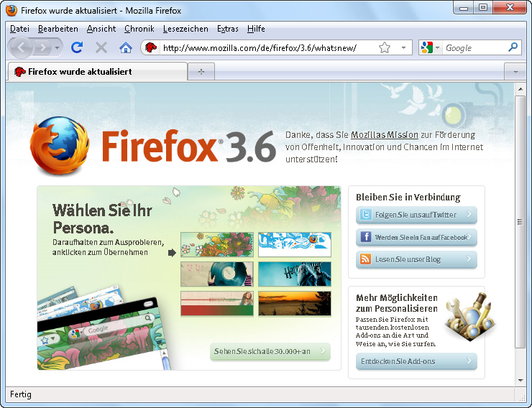Choose the sunset Persona thumbnail
The image size is (532, 408).
pyautogui.click(x=294, y=303)
